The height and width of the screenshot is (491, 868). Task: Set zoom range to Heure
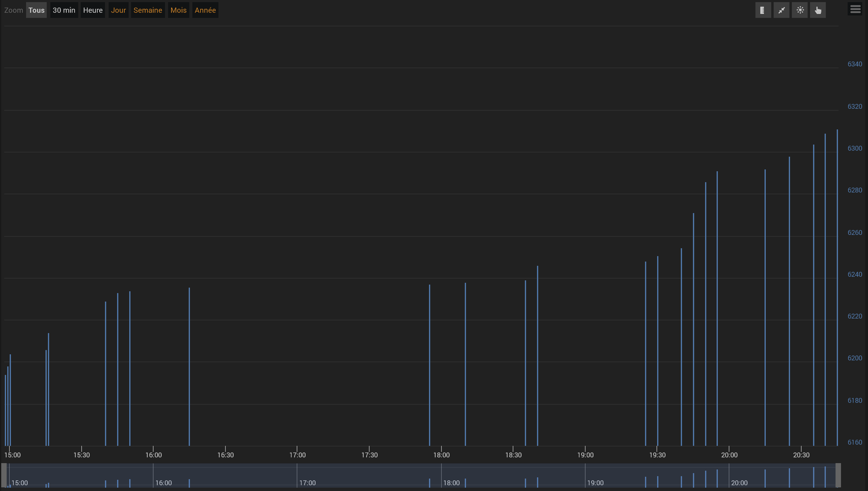pos(93,10)
